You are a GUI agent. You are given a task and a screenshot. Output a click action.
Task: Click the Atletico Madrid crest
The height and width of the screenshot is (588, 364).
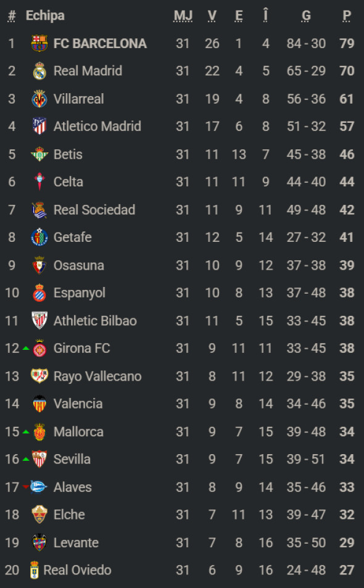(x=39, y=126)
